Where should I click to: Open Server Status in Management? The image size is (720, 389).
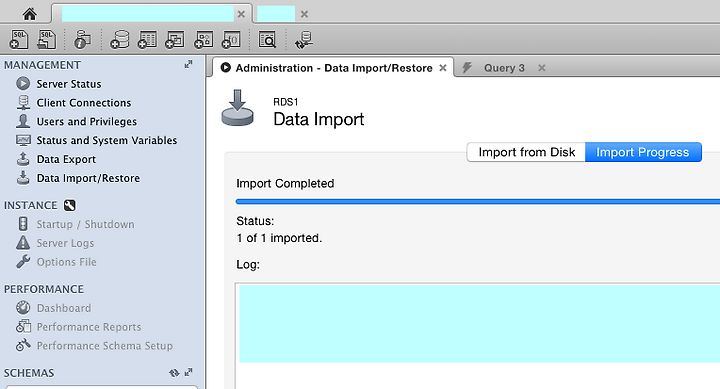tap(69, 84)
